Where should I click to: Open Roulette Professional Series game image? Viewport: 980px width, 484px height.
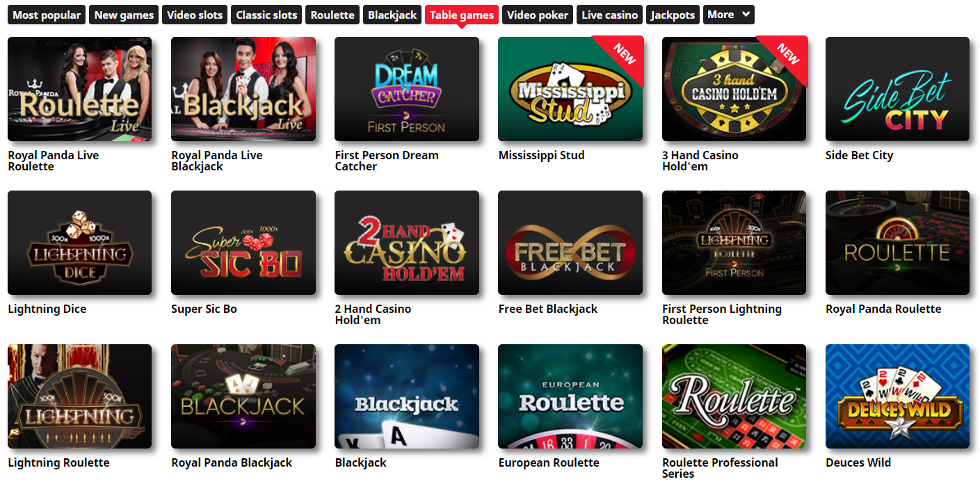(x=734, y=396)
